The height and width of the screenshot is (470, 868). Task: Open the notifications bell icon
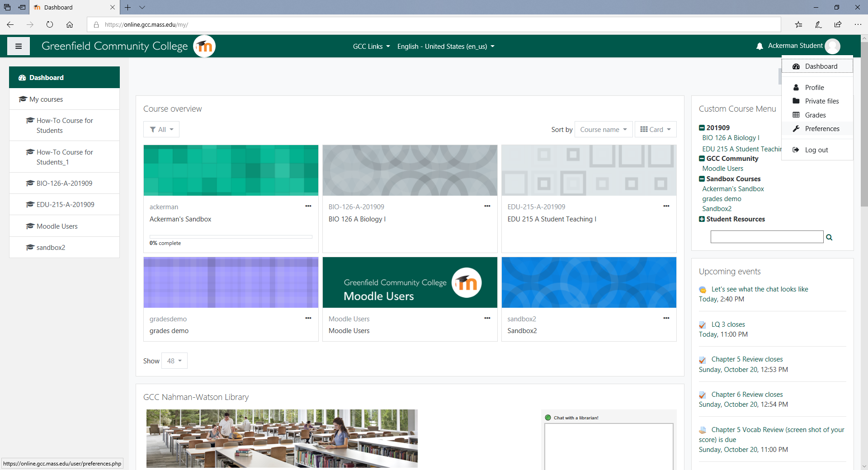(x=759, y=46)
